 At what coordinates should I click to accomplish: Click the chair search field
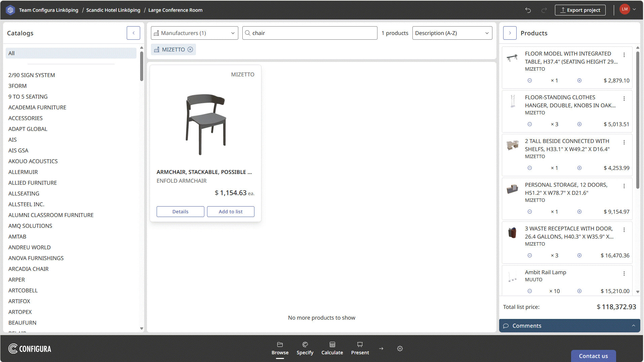pyautogui.click(x=310, y=33)
